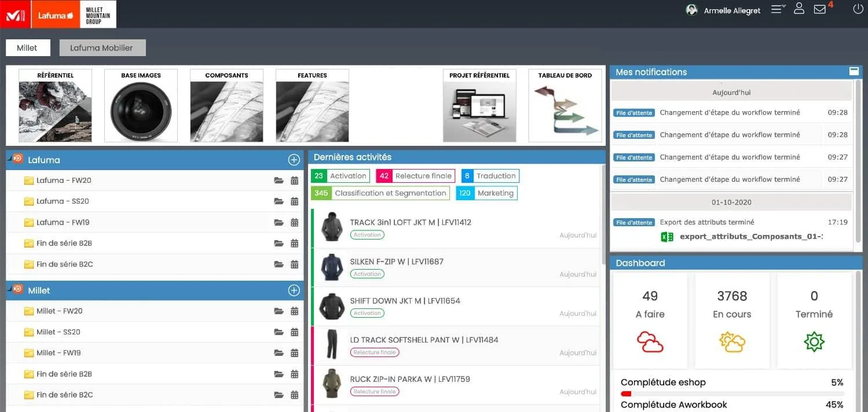The width and height of the screenshot is (868, 412).
Task: Open calendar icon for Lafuma - FW20
Action: tap(294, 181)
